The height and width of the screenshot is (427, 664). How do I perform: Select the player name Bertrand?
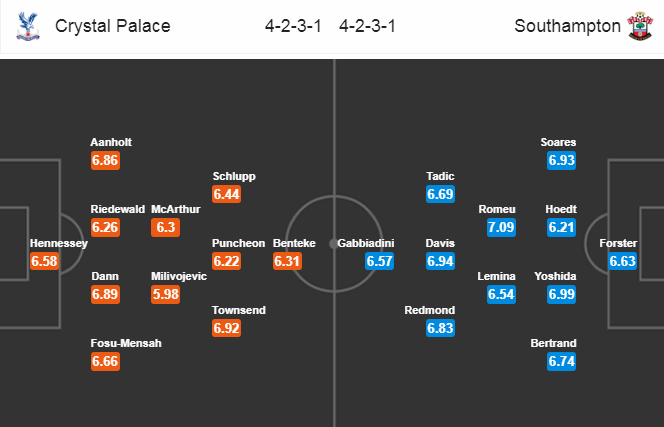click(553, 343)
